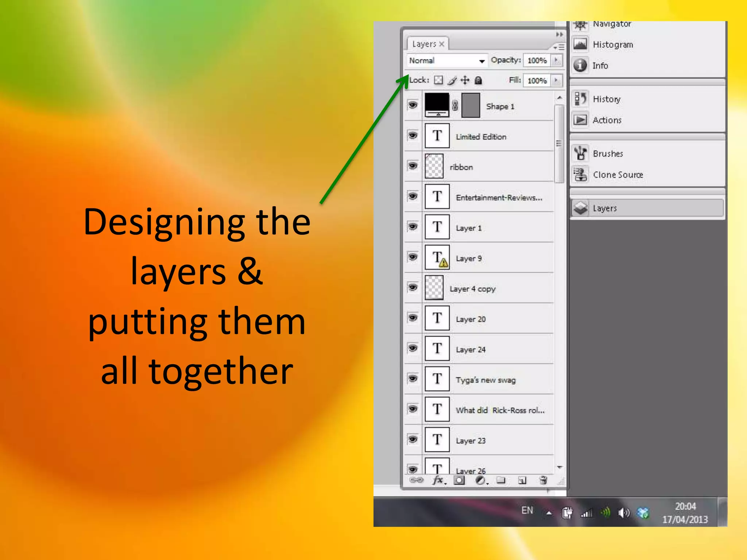Screen dimensions: 747x560
Task: Create a new layer group folder
Action: [x=501, y=480]
